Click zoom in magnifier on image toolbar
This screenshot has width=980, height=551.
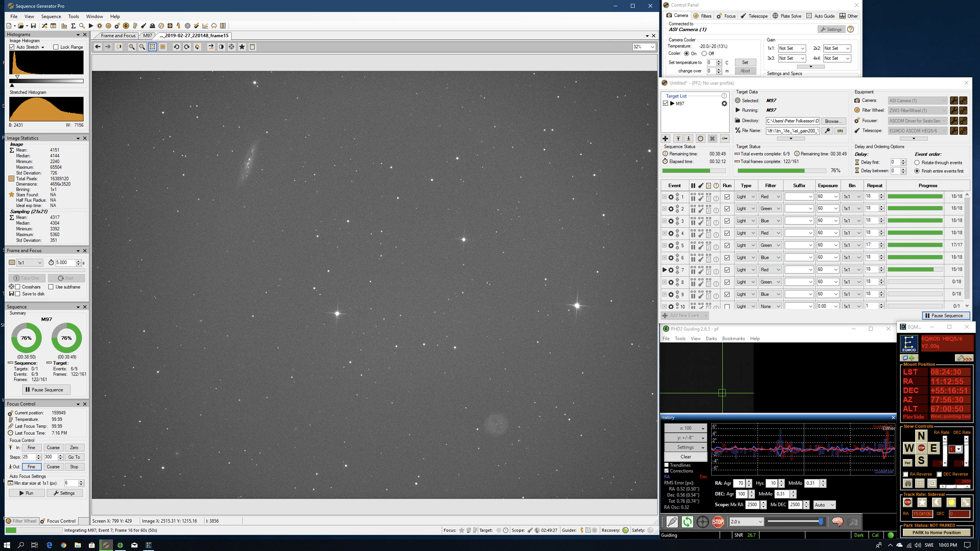tap(132, 47)
